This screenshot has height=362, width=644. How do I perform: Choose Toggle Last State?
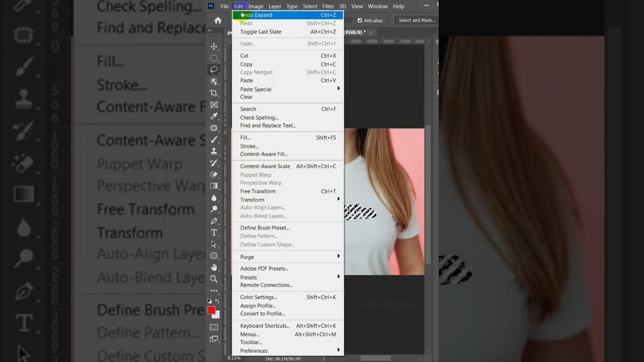(288, 32)
